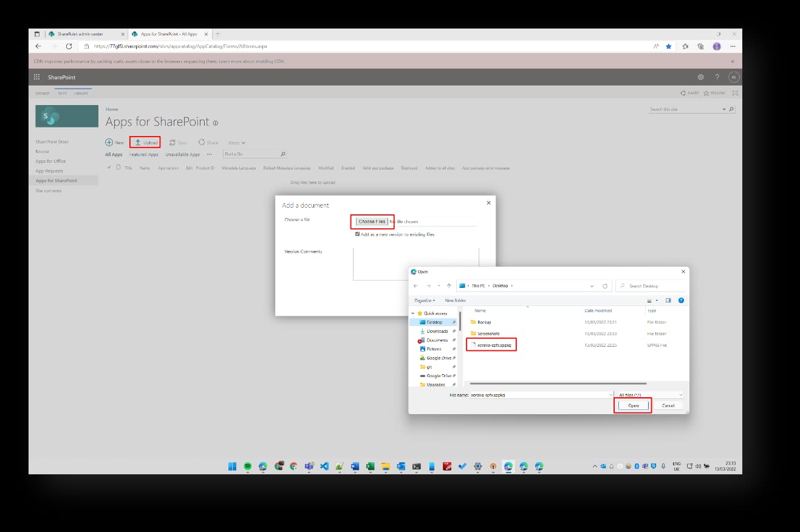Click the site logo tile
This screenshot has width=800, height=532.
click(67, 116)
